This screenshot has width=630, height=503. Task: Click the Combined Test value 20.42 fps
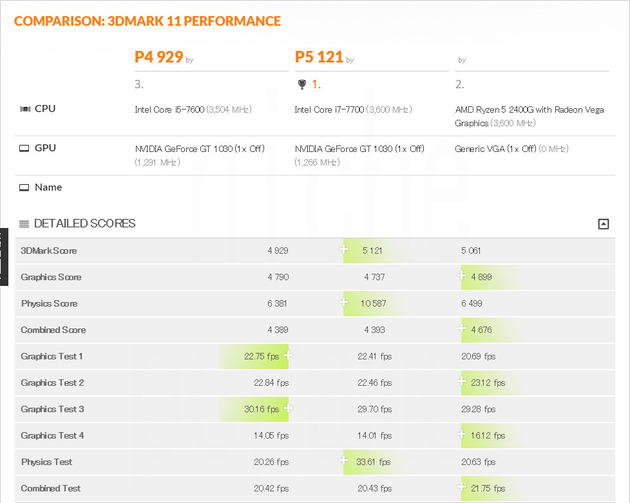coord(271,489)
